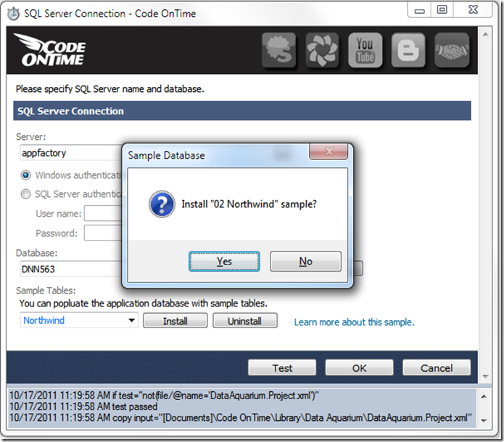Image resolution: width=504 pixels, height=442 pixels.
Task: Click the 'Server:' label
Action: [x=31, y=137]
